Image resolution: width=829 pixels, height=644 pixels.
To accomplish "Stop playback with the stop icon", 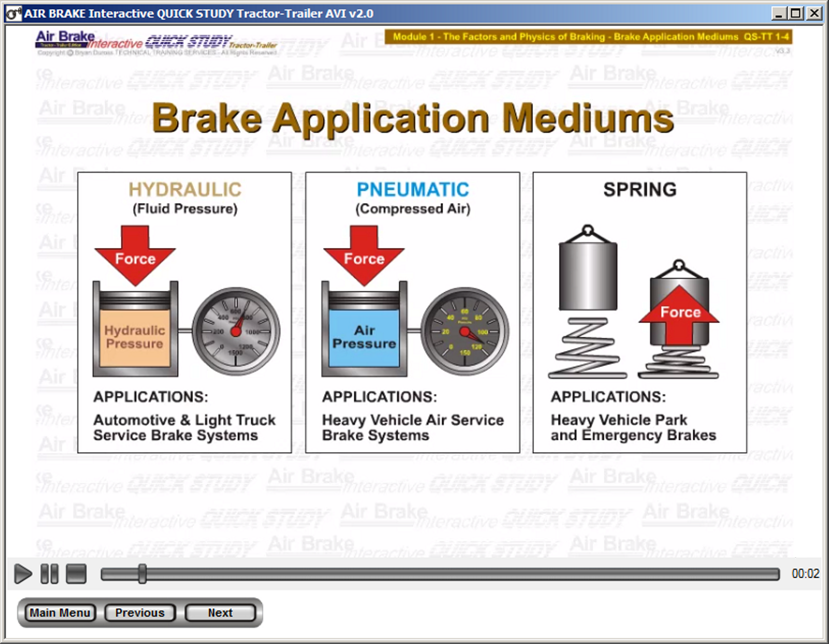I will [x=77, y=573].
